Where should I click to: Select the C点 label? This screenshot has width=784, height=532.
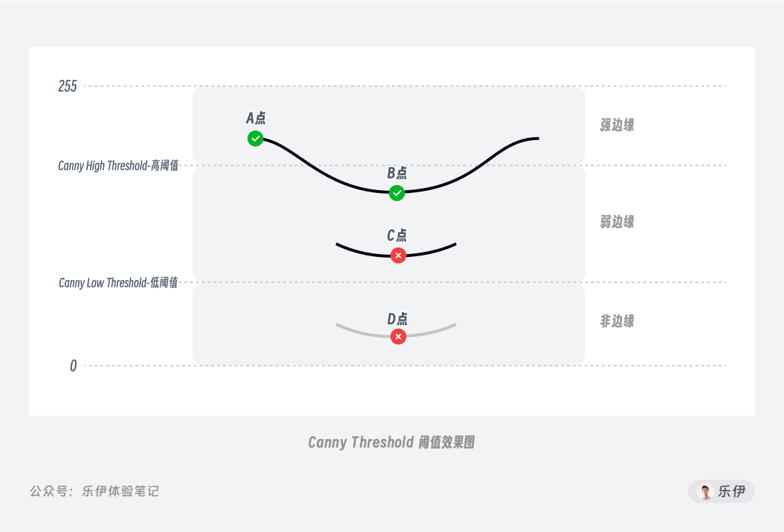coord(397,235)
